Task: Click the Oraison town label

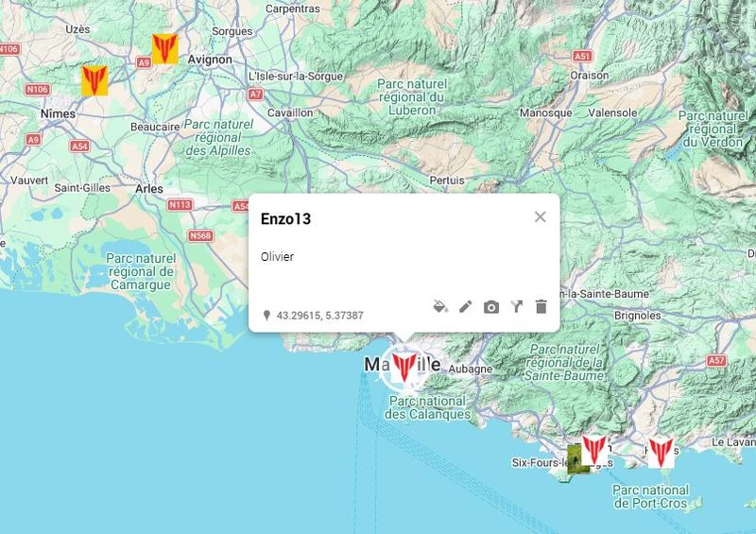Action: [589, 76]
